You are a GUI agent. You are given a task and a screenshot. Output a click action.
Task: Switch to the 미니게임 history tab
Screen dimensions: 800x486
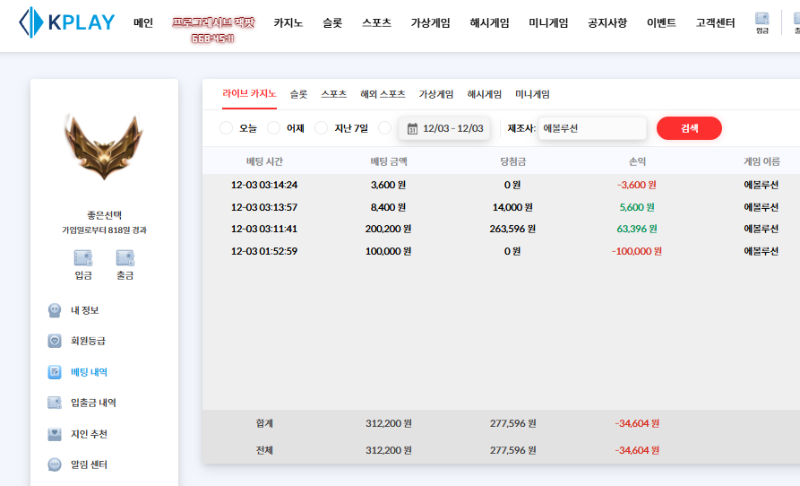(x=532, y=94)
